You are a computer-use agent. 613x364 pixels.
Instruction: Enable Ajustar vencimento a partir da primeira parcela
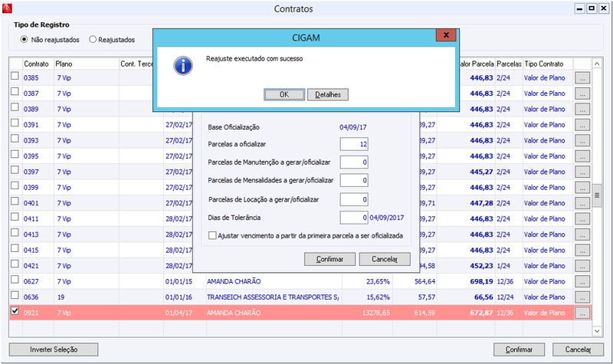click(212, 236)
